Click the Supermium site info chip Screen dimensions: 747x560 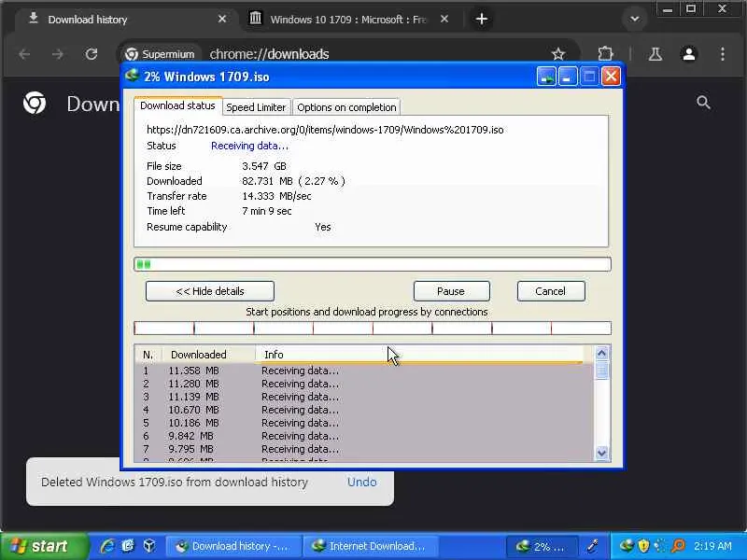pos(160,54)
